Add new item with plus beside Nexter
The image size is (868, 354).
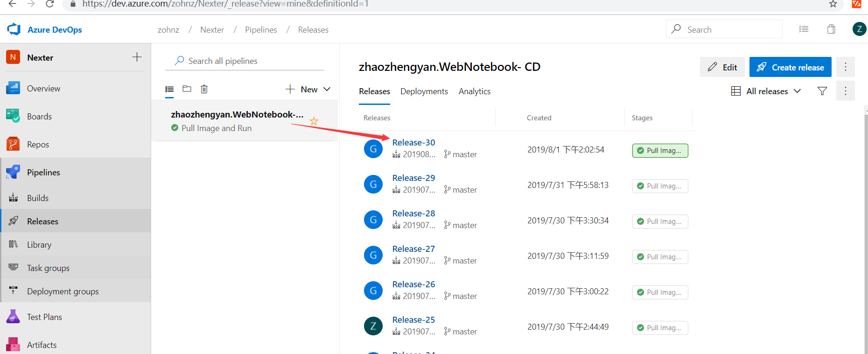pos(137,57)
